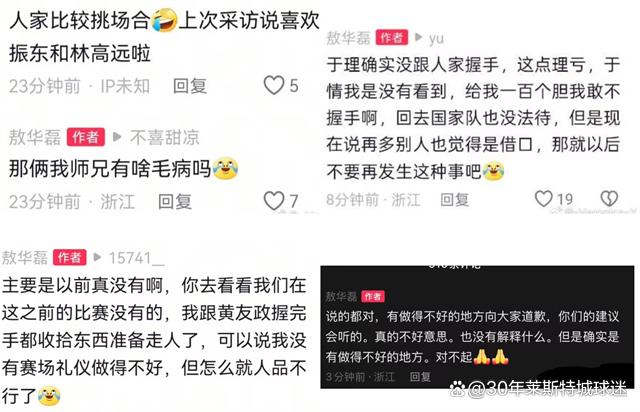Open 敖华磊 profile above 那俩我师兄 comment
The height and width of the screenshot is (412, 640).
pyautogui.click(x=35, y=137)
